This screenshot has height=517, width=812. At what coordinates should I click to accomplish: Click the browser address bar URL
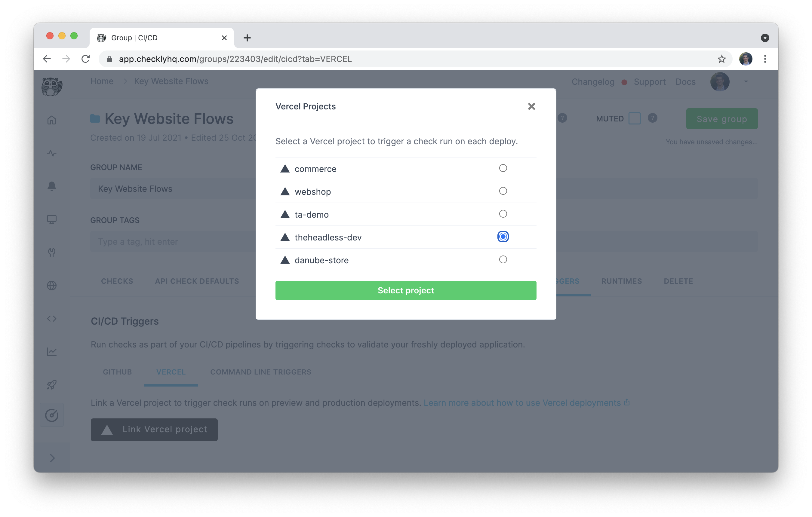tap(235, 59)
